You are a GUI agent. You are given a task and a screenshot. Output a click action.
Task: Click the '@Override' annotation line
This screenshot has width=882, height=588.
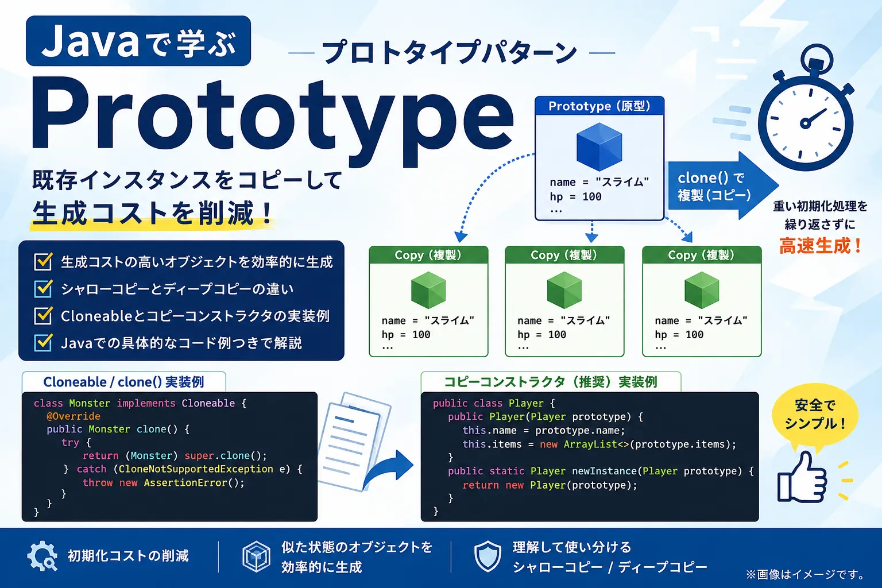click(x=73, y=416)
